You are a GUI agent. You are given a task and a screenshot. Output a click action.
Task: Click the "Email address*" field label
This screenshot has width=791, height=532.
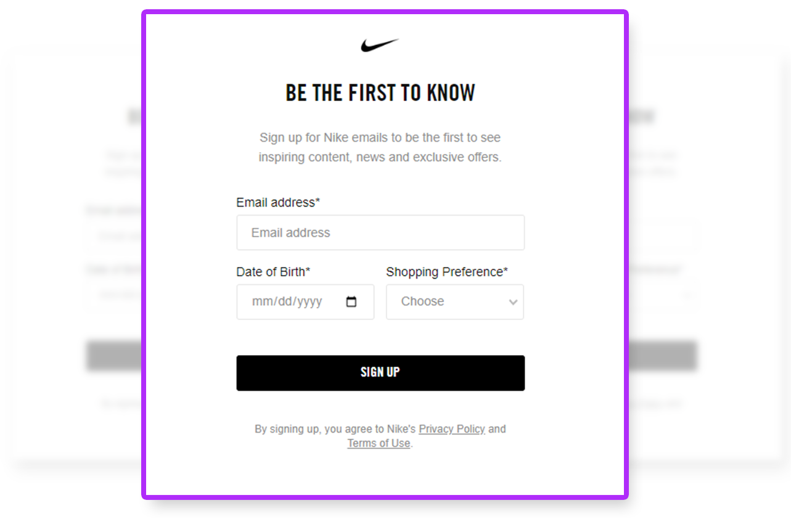click(x=278, y=202)
